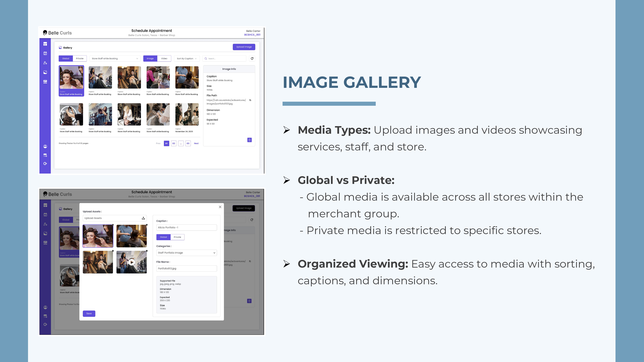644x362 pixels.
Task: Click the Upload Image button in top gallery
Action: [244, 47]
